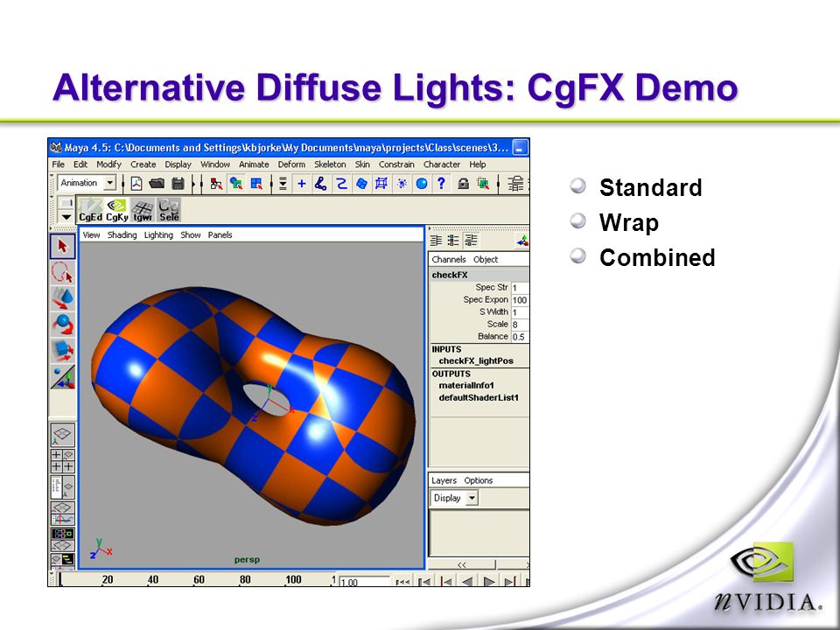This screenshot has height=630, width=840.
Task: Show the Channel Box panel icon
Action: pos(471,241)
